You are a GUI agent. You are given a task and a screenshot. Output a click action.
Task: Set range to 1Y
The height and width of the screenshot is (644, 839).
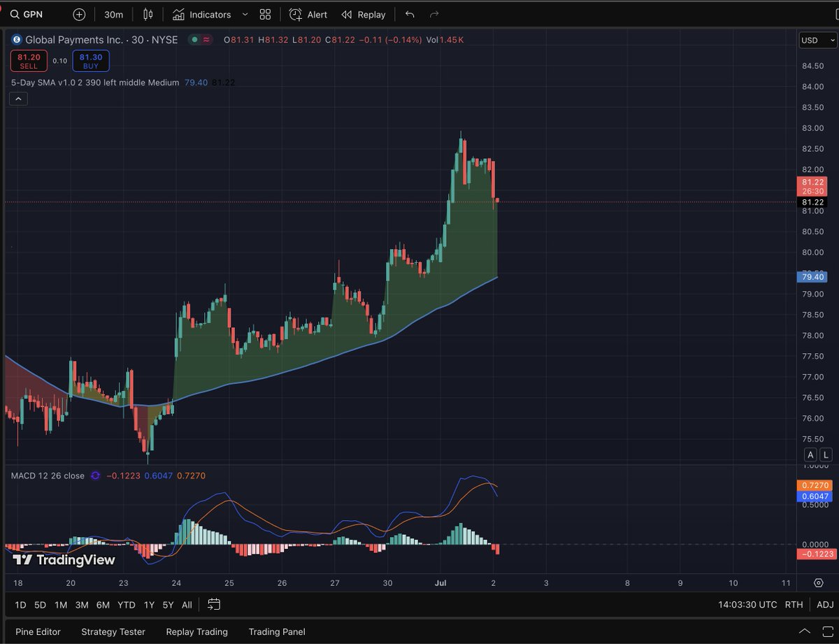tap(149, 605)
